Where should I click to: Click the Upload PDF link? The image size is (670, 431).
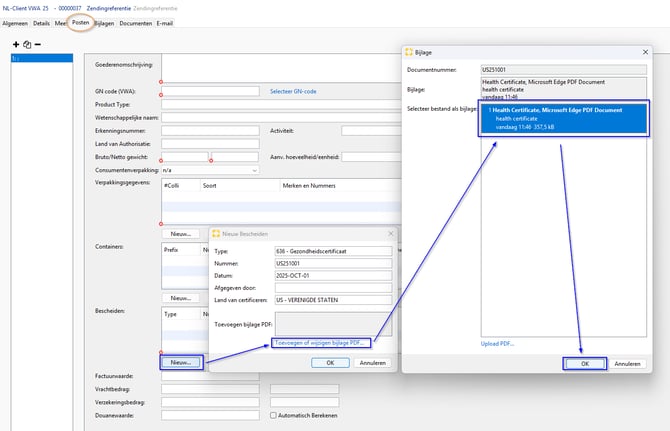tap(498, 343)
